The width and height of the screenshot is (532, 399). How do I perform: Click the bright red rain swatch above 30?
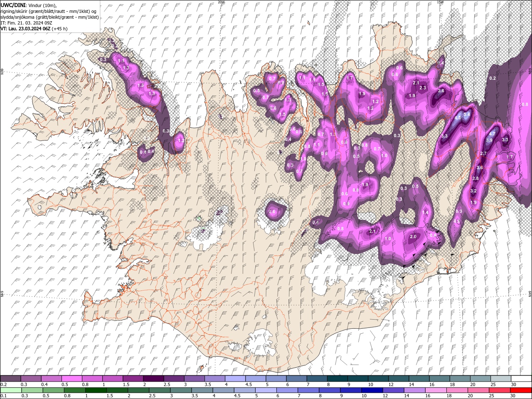pos(521,390)
